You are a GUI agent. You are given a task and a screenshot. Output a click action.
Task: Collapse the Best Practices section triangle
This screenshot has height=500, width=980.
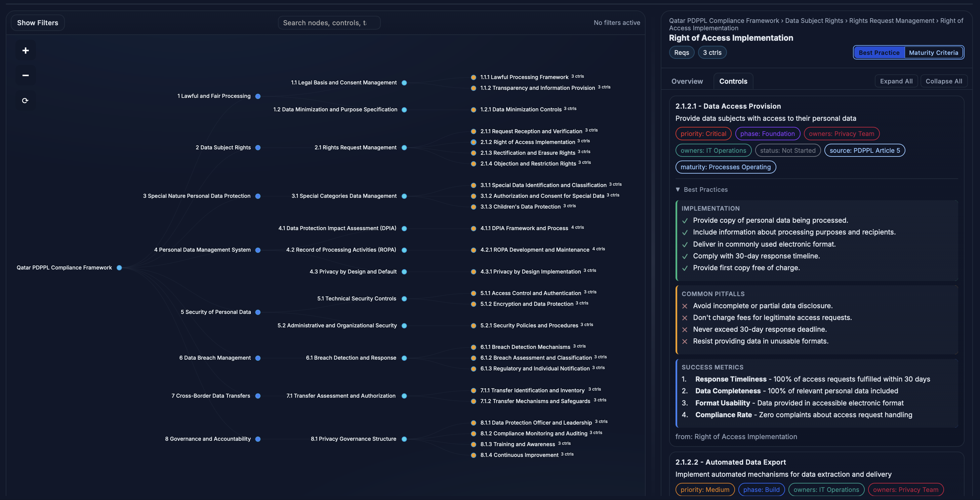678,190
